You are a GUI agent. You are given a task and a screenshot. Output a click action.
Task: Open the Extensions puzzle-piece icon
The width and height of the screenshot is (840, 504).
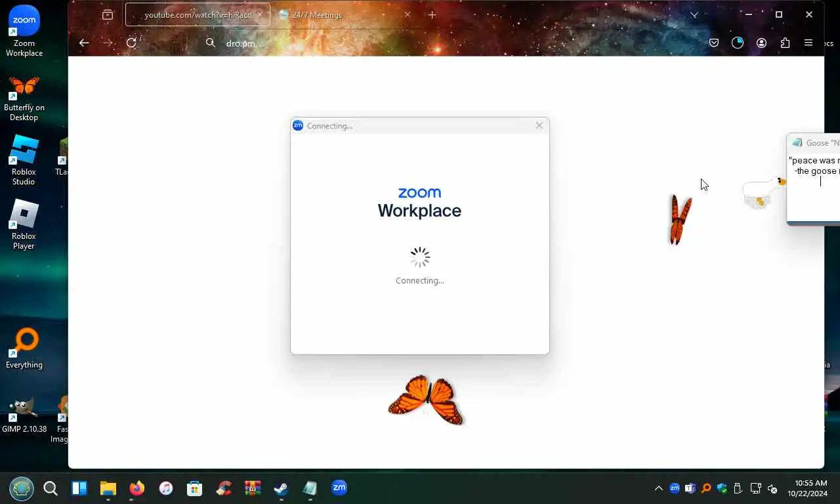click(785, 43)
